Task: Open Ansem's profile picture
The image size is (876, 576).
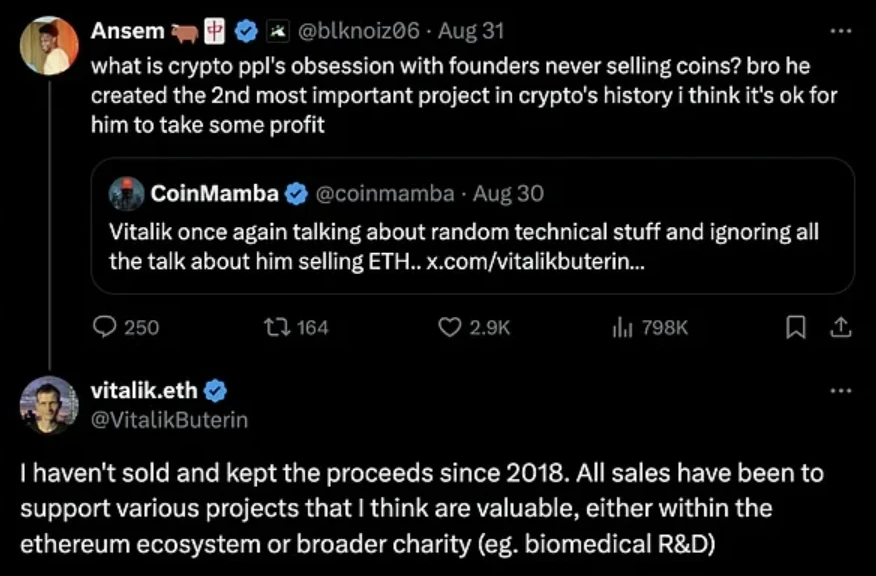Action: tap(48, 46)
